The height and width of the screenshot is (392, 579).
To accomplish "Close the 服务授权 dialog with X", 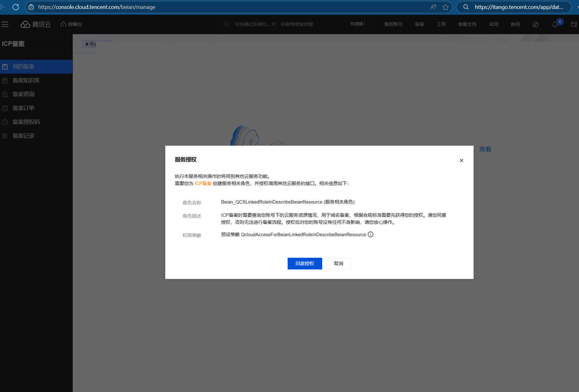I will click(x=461, y=160).
